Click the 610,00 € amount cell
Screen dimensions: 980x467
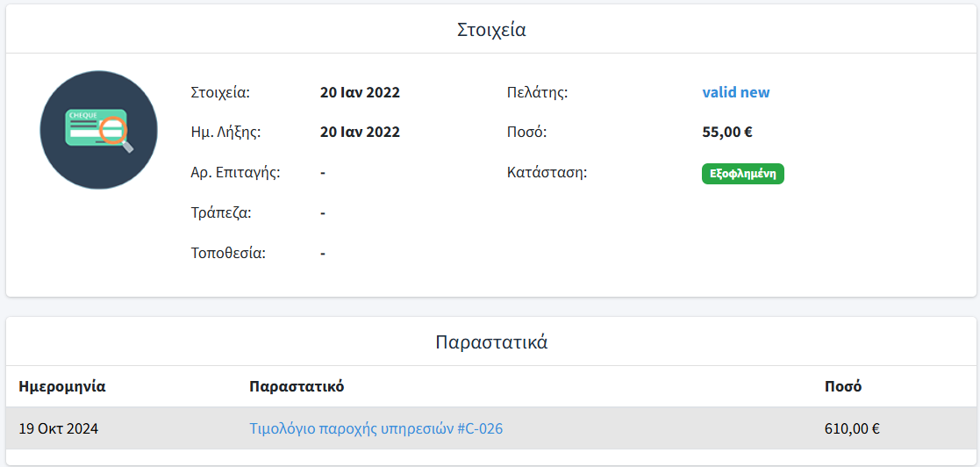pyautogui.click(x=852, y=429)
